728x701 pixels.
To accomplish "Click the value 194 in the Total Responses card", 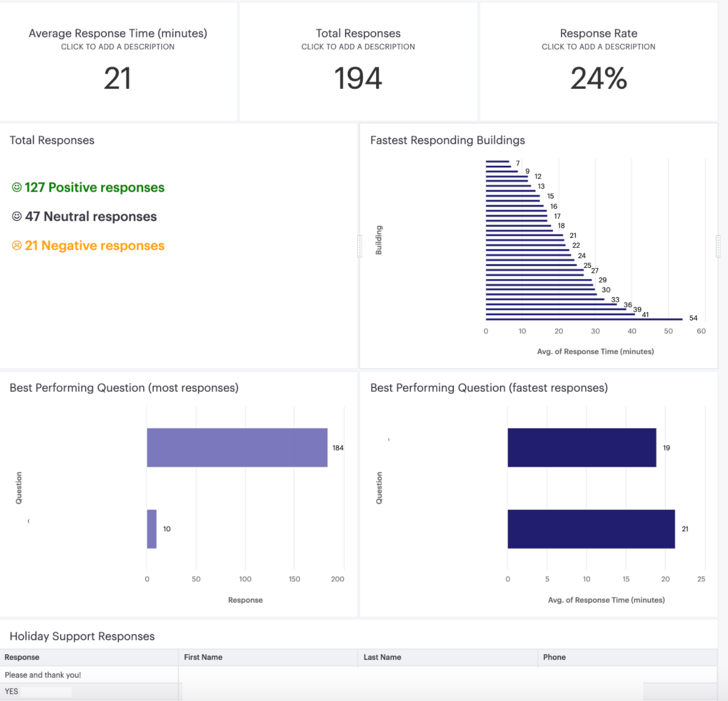I will pyautogui.click(x=358, y=79).
